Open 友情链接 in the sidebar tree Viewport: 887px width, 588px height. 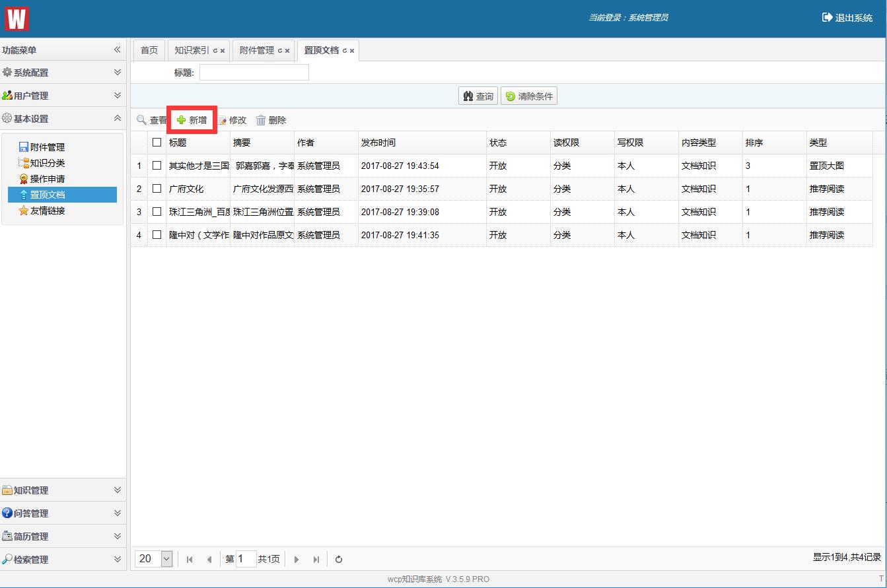(x=48, y=211)
